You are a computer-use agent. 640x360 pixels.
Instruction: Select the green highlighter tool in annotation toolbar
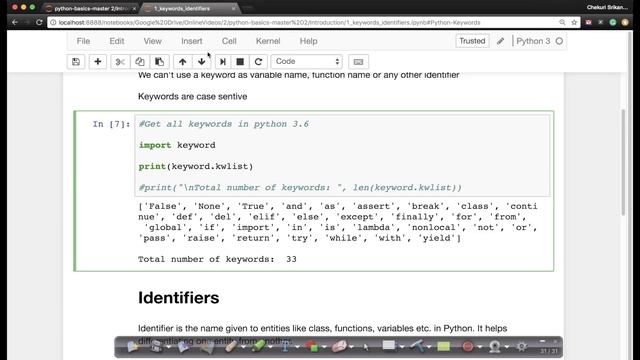[258, 346]
